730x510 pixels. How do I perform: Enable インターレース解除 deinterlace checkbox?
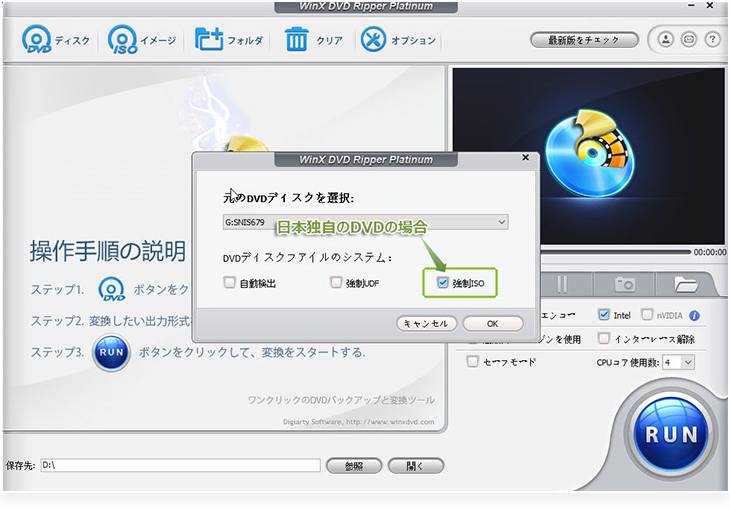(603, 338)
